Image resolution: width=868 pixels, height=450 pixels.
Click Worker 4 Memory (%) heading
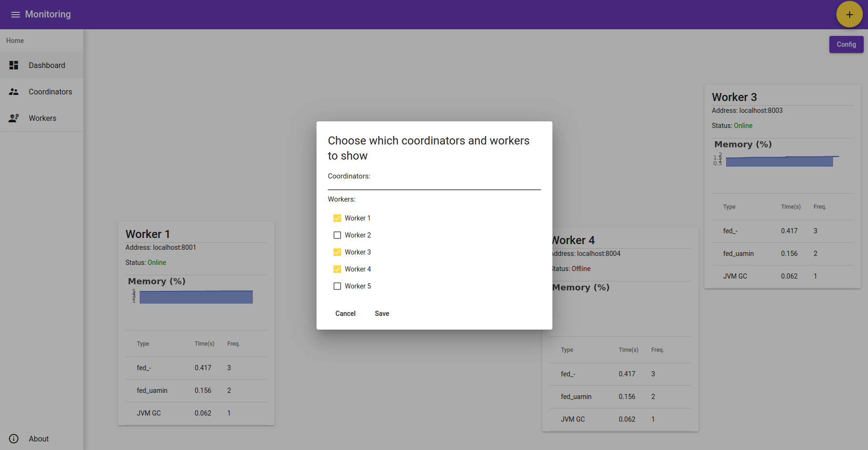tap(581, 288)
